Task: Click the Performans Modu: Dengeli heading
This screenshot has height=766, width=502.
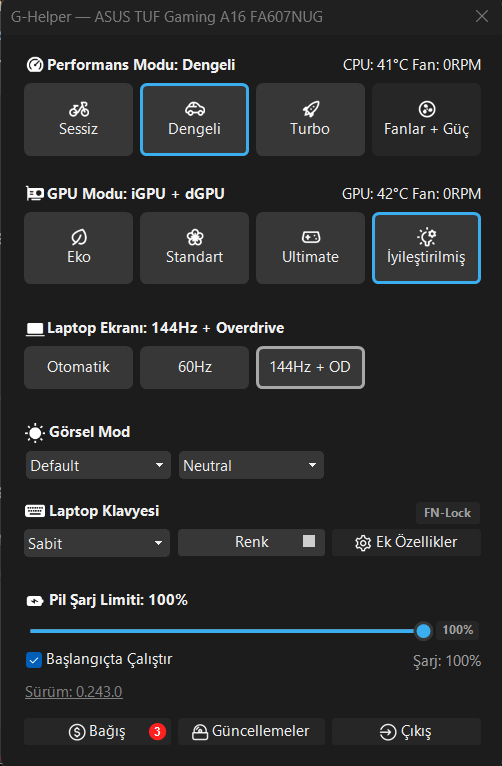Action: pos(141,65)
